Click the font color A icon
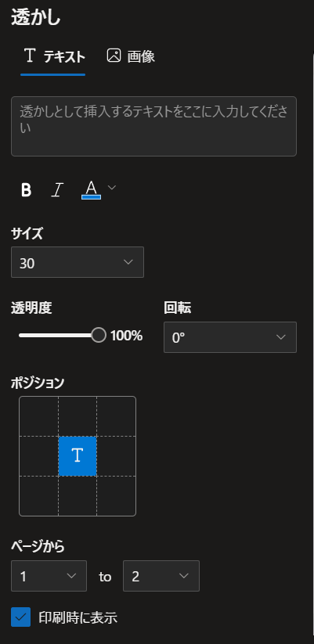314x644 pixels. [92, 189]
